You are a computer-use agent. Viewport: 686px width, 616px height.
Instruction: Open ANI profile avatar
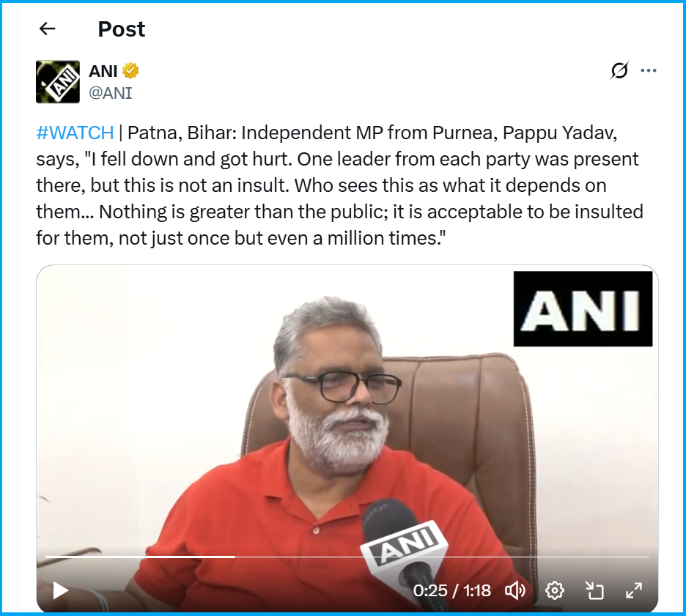point(58,82)
